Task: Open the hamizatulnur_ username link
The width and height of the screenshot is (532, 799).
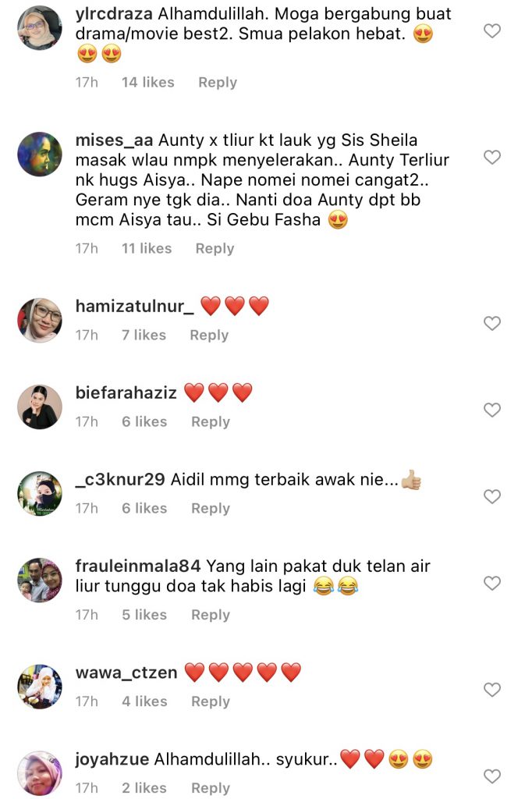Action: point(134,306)
